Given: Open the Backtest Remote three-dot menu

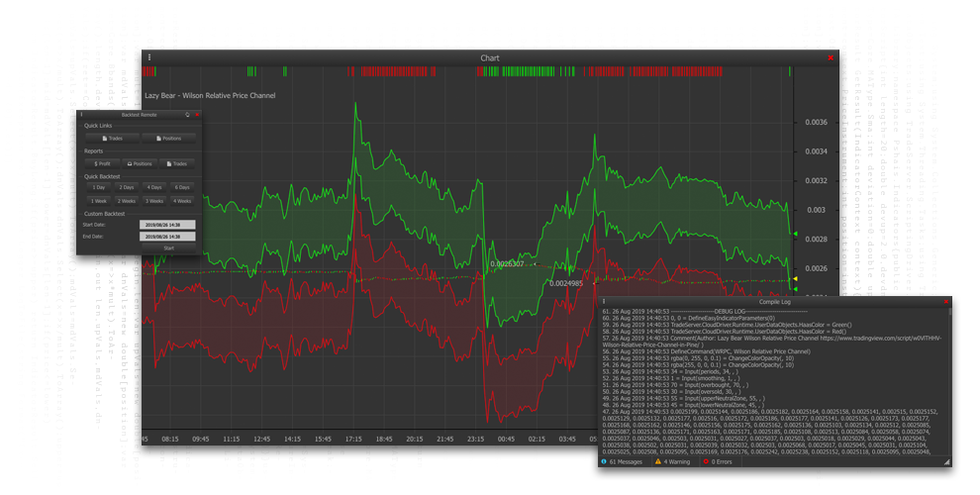Looking at the screenshot, I should (x=81, y=115).
